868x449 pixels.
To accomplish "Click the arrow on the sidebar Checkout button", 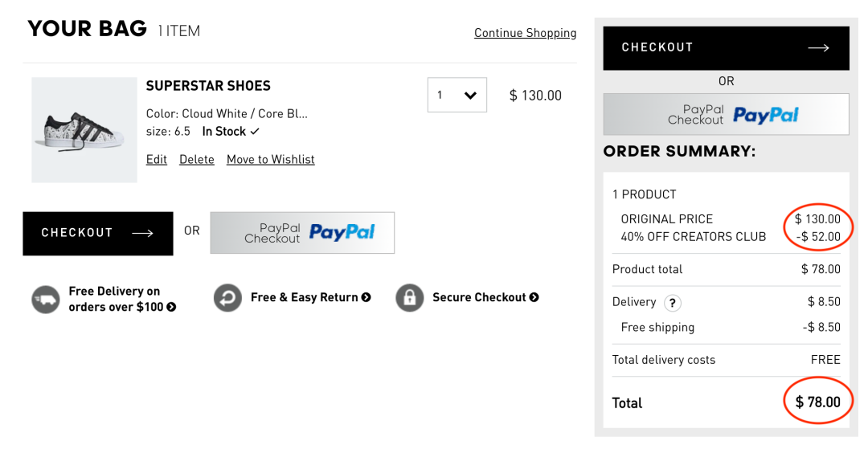I will point(818,48).
